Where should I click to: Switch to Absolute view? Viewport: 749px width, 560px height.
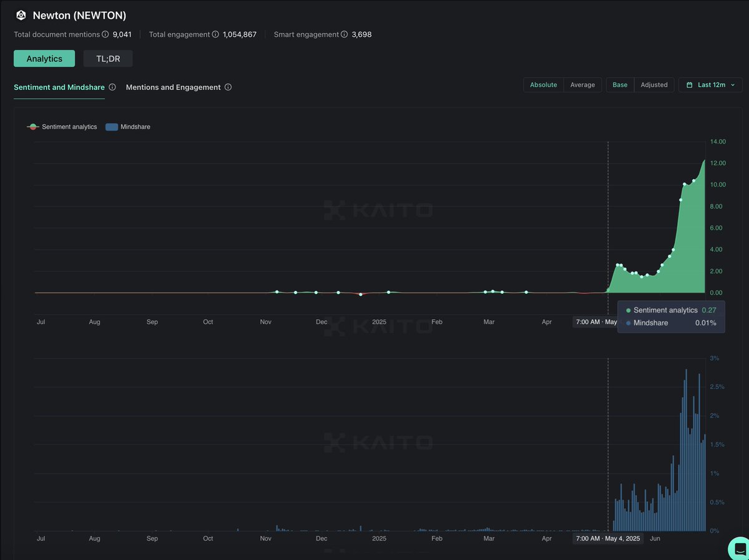coord(544,85)
